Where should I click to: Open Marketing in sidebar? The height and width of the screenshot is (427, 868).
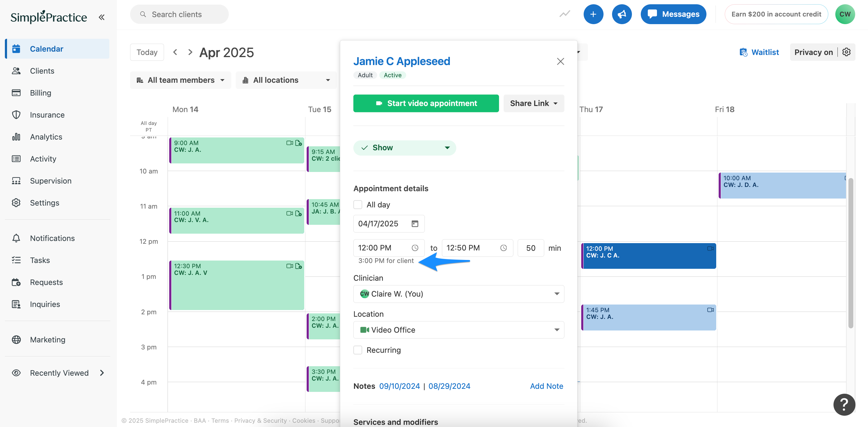pyautogui.click(x=57, y=340)
